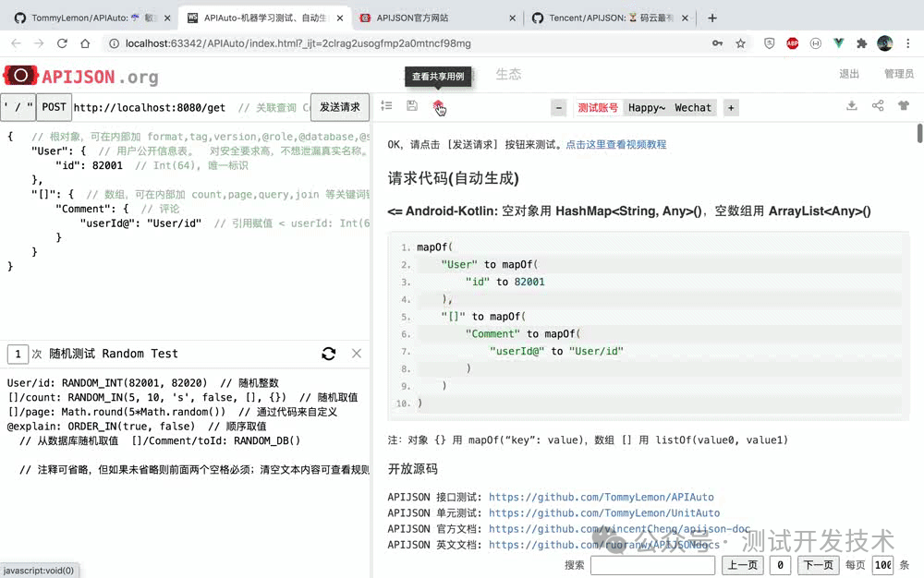Click the browser forward arrow
This screenshot has width=924, height=578.
click(39, 43)
